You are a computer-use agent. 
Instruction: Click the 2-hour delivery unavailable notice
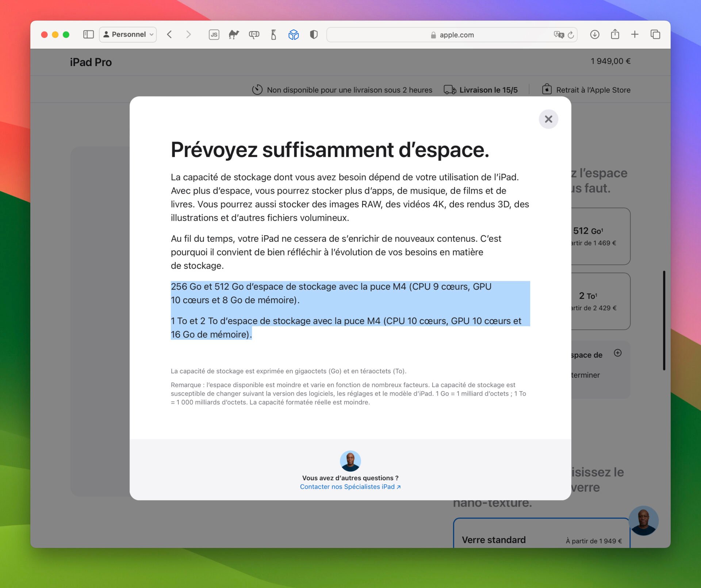349,90
